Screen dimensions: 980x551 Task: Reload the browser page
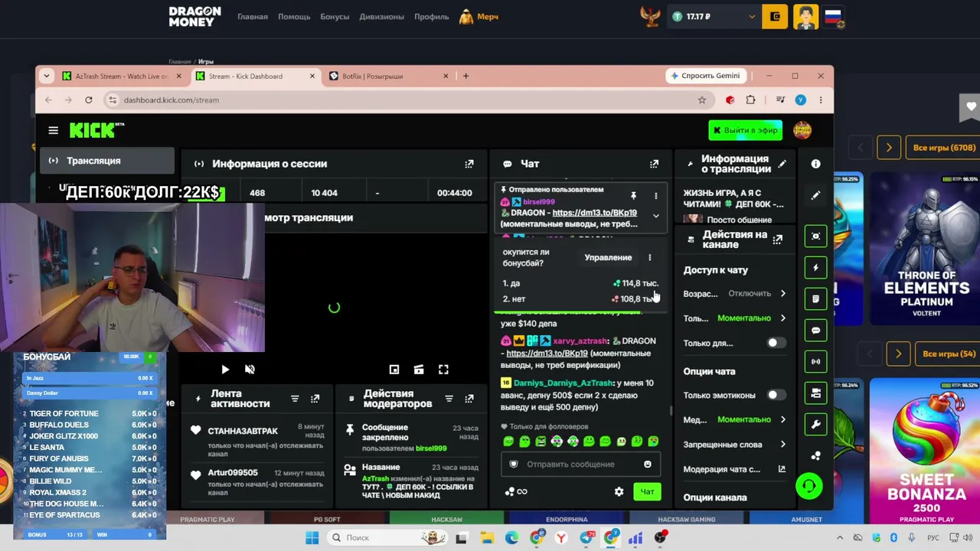coord(89,100)
